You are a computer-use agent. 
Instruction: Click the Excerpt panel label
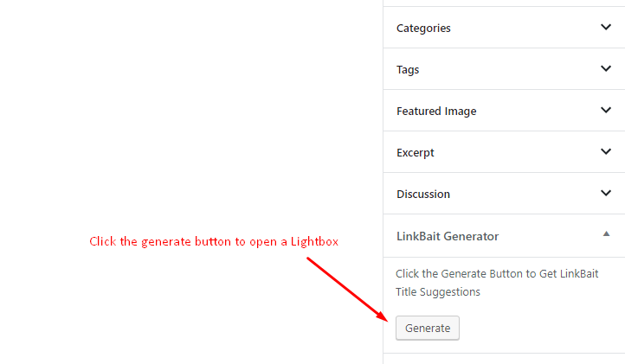(416, 153)
